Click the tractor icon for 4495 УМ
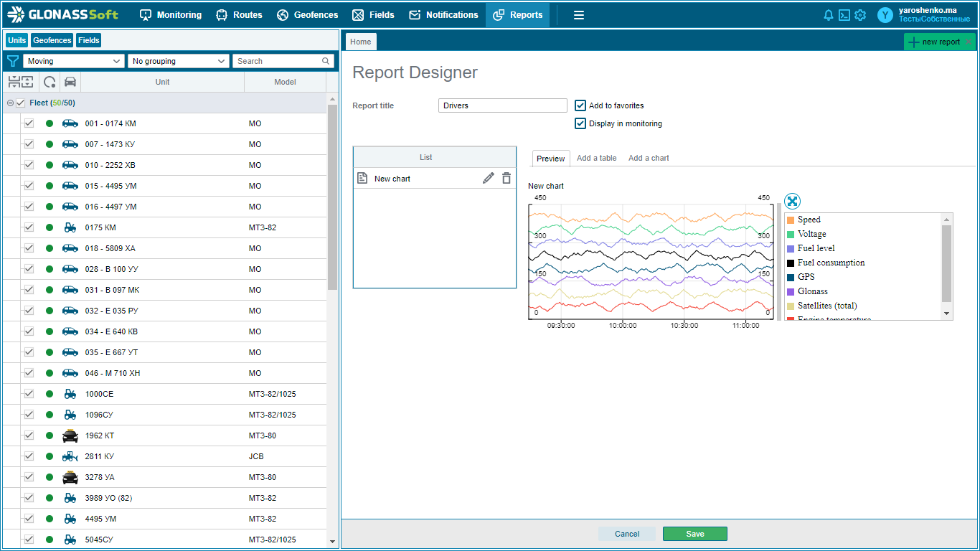Viewport: 980px width, 551px height. point(70,519)
